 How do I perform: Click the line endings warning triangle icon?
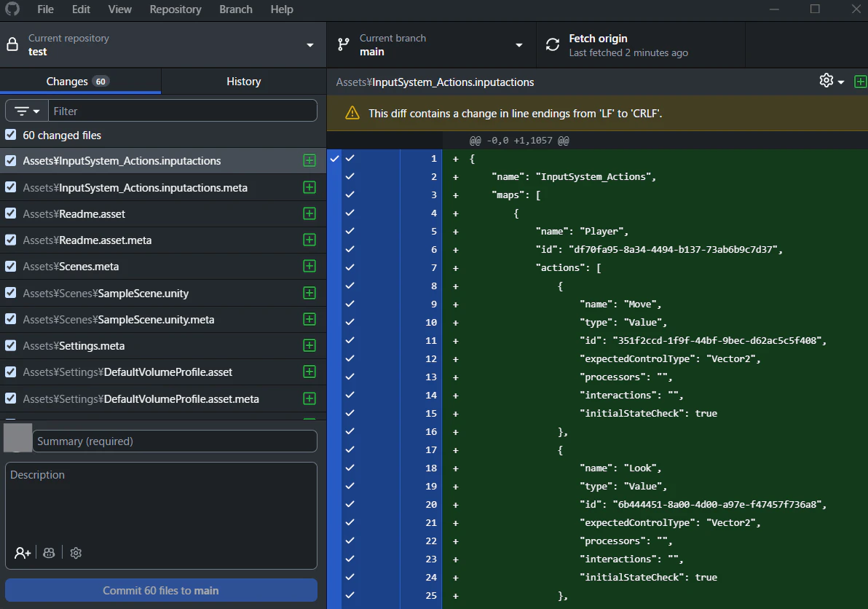(x=352, y=113)
